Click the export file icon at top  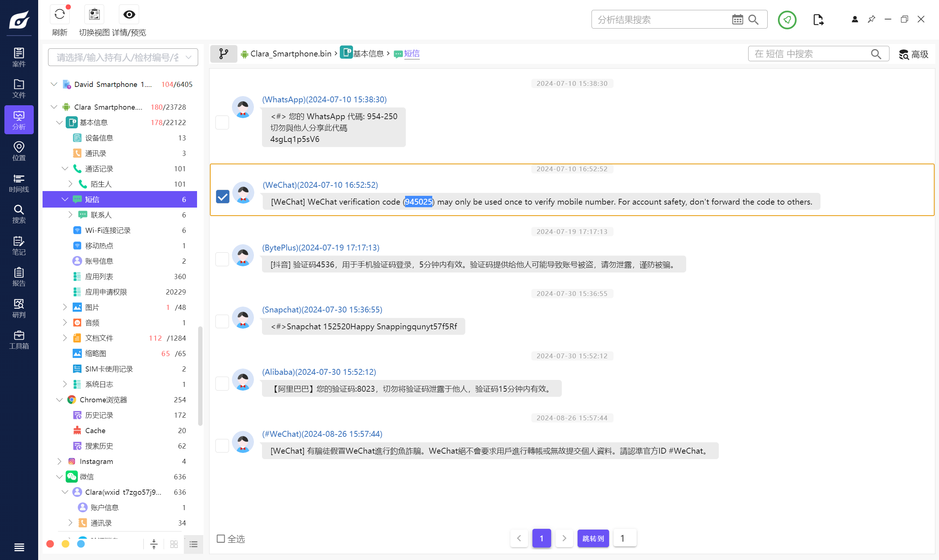pyautogui.click(x=818, y=20)
